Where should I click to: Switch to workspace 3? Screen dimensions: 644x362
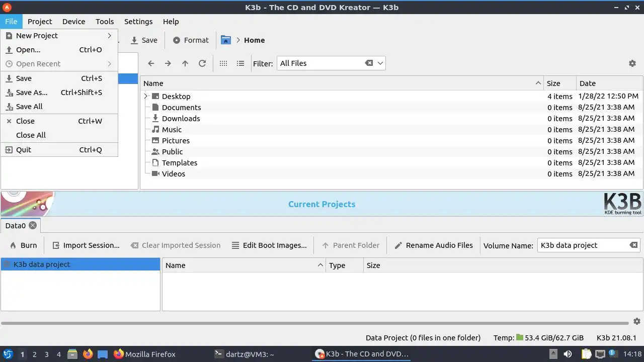point(46,354)
